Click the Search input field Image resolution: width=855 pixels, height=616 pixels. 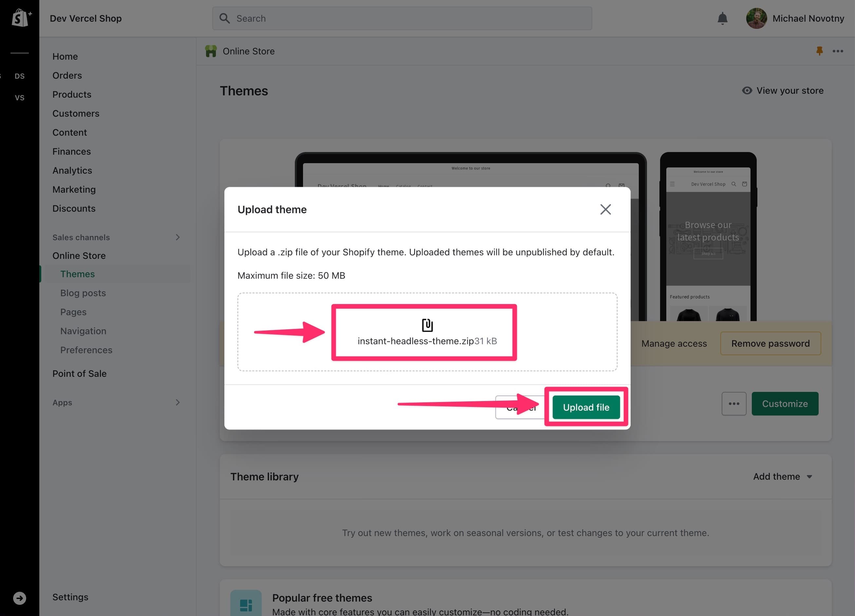tap(402, 18)
